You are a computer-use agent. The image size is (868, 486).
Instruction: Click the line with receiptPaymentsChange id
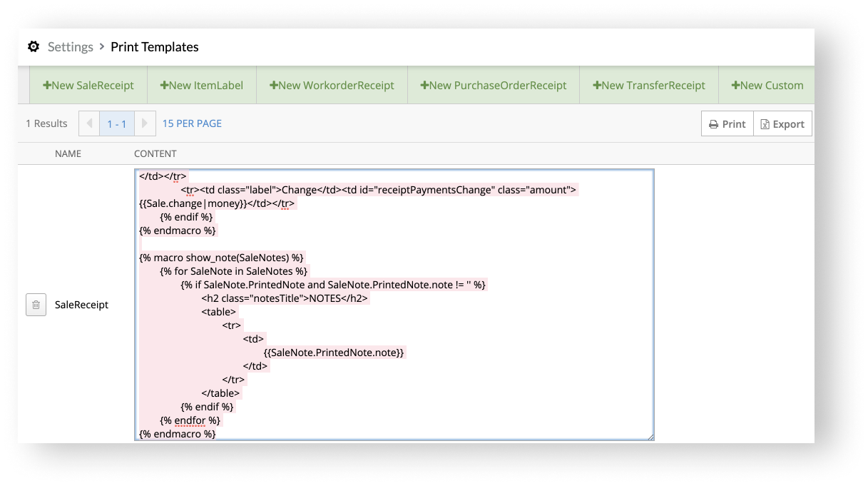pyautogui.click(x=378, y=190)
